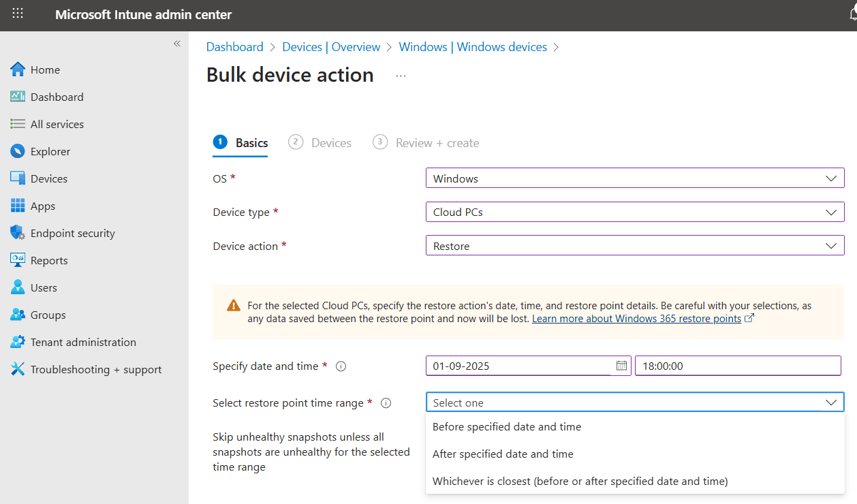Select Before specified date and time option

(507, 427)
